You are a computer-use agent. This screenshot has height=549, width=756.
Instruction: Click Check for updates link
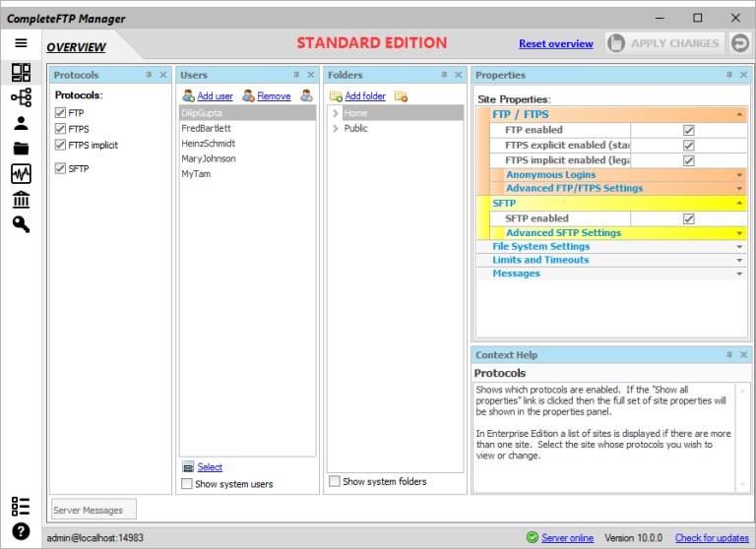coord(712,538)
